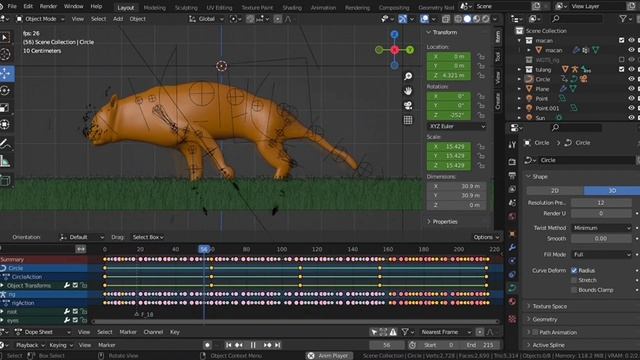Switch to the Animation workspace tab
Viewport: 640px width, 360px height.
323,7
